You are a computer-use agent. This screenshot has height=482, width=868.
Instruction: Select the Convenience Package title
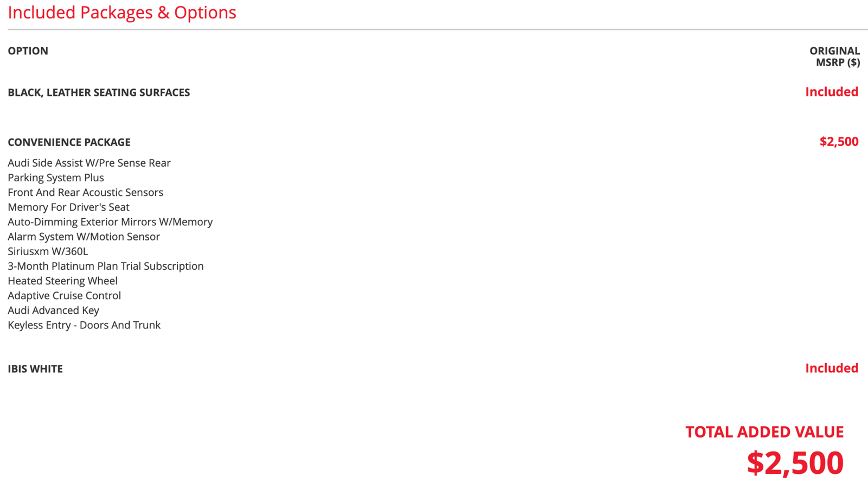point(69,142)
